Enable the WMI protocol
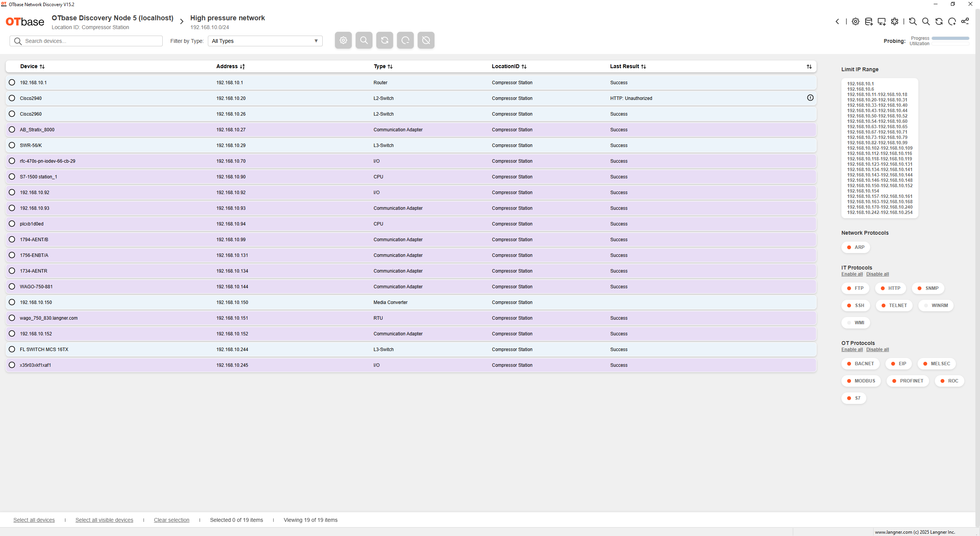Screen dimensions: 980x536 point(856,323)
